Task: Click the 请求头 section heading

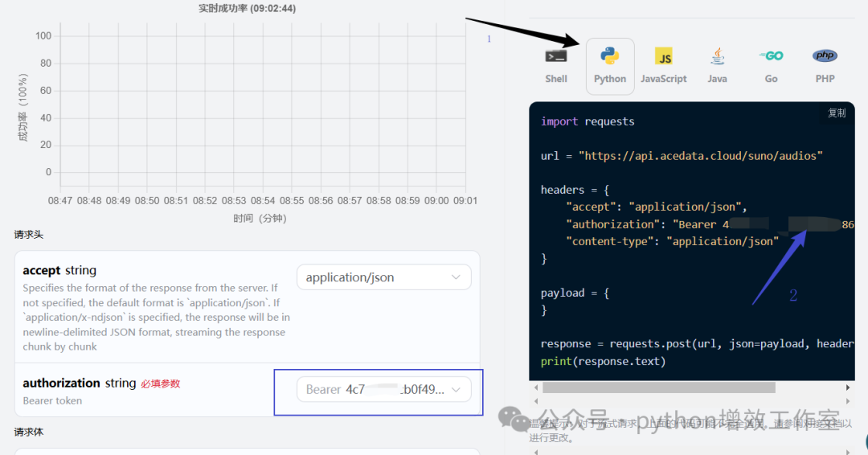Action: tap(29, 235)
